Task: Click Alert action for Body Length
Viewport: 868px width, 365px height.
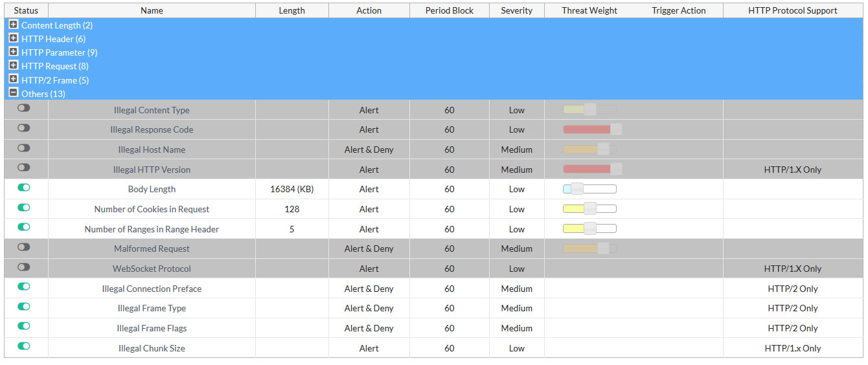Action: (369, 190)
